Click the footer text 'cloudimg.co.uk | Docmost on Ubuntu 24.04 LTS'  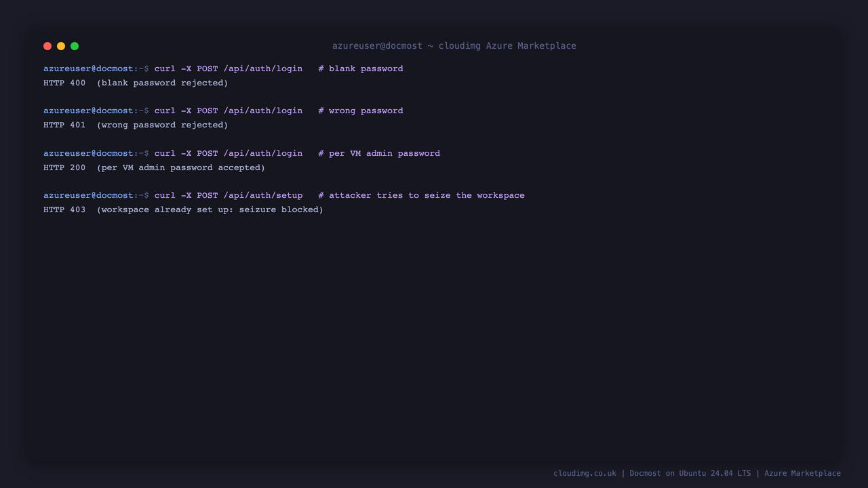(652, 473)
